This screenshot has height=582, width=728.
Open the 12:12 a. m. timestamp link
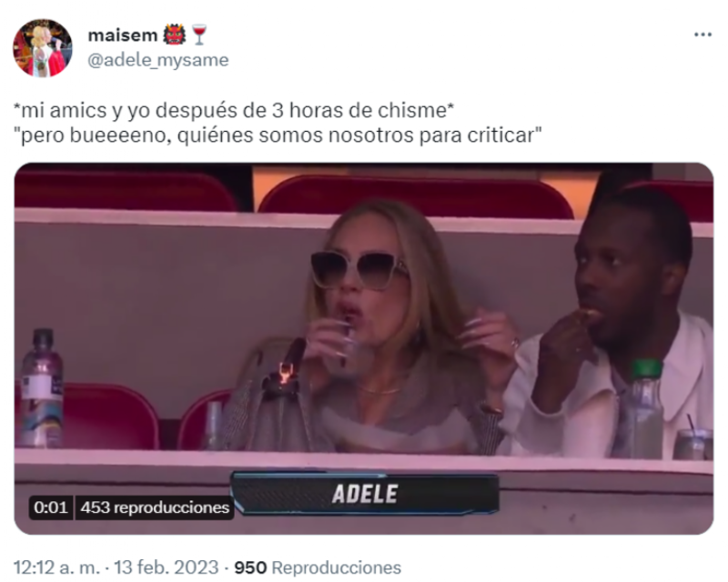click(x=56, y=567)
